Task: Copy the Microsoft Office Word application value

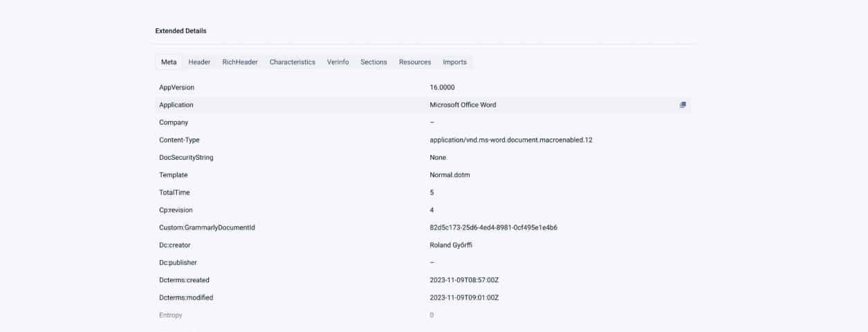Action: (683, 105)
